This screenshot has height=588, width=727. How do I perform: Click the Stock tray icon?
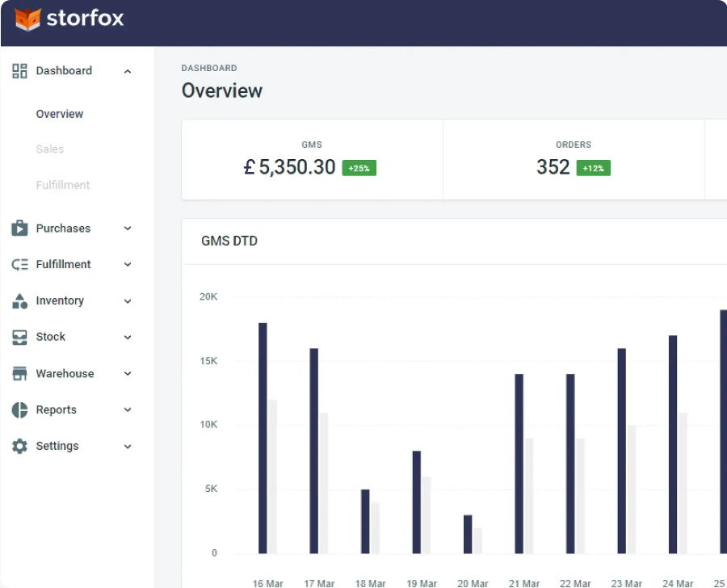20,338
